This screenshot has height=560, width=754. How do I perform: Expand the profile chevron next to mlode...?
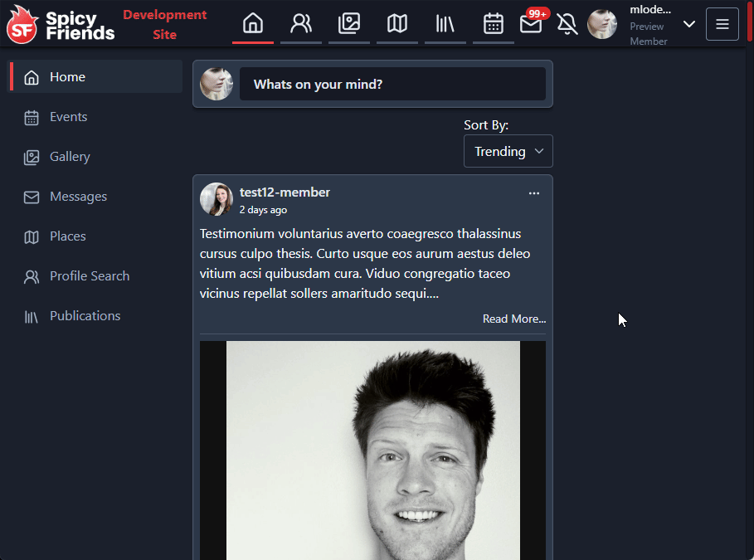point(689,24)
